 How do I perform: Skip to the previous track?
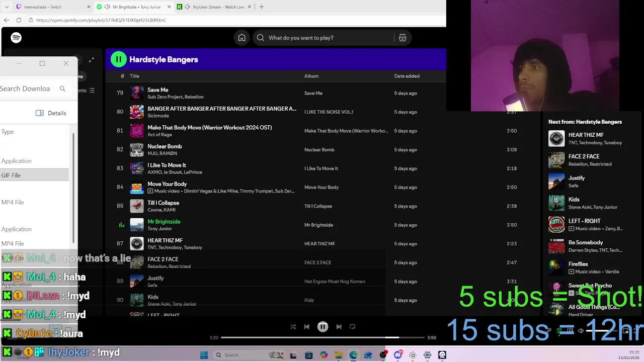click(x=306, y=327)
